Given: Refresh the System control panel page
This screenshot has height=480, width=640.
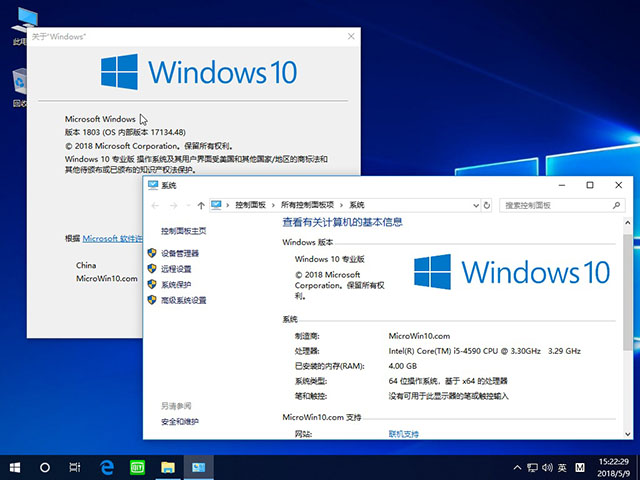Looking at the screenshot, I should 487,205.
